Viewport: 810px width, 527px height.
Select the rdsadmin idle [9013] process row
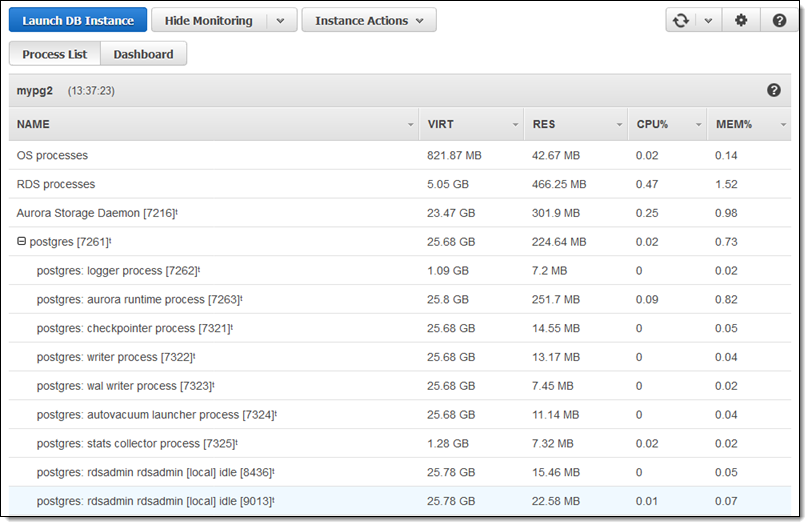(155, 501)
